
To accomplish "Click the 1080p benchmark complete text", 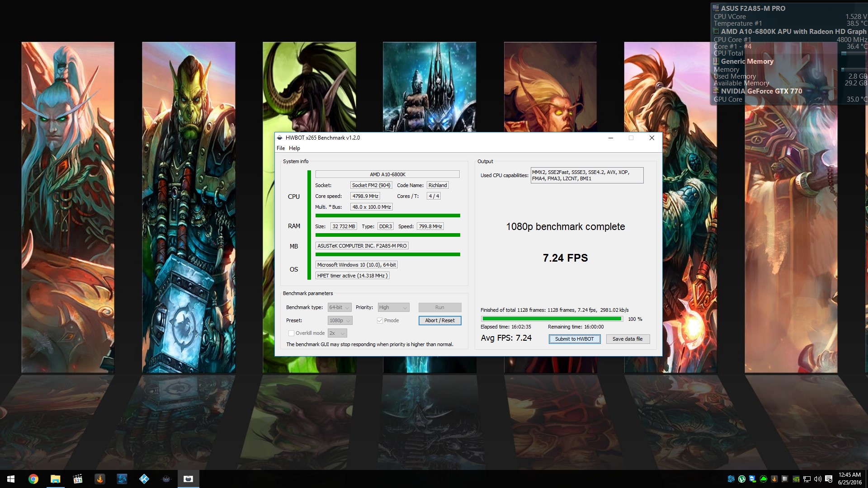I will click(x=566, y=227).
